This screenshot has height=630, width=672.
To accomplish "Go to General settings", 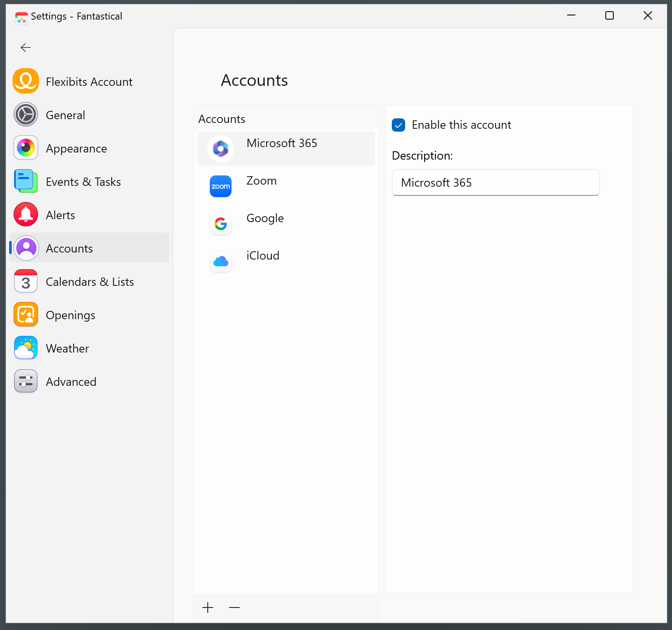I will (x=89, y=115).
